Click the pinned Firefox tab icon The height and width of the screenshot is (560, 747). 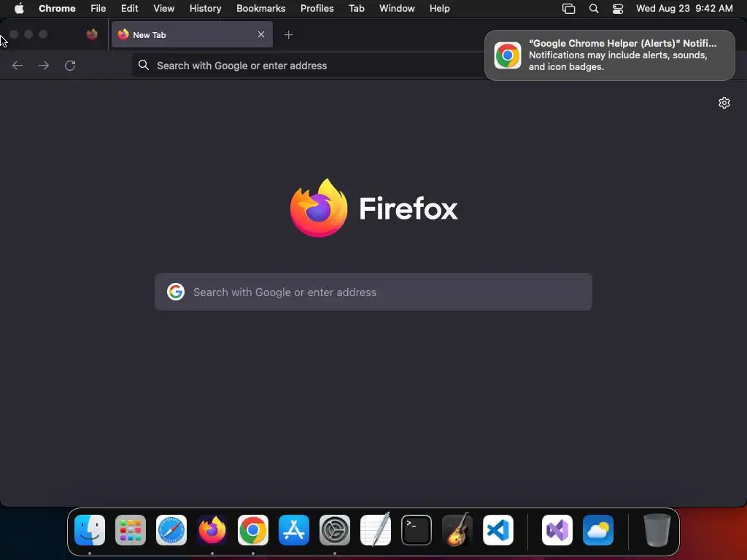click(92, 34)
